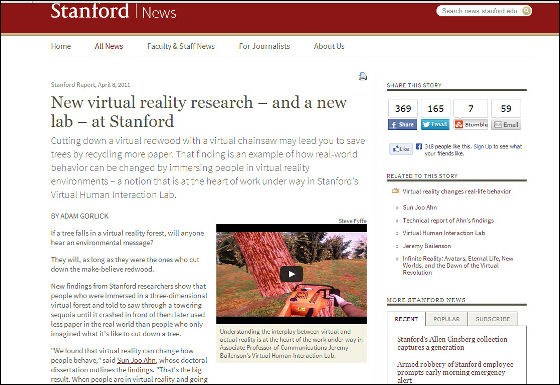This screenshot has height=385, width=560.
Task: Switch to the Popular tab
Action: pos(446,319)
